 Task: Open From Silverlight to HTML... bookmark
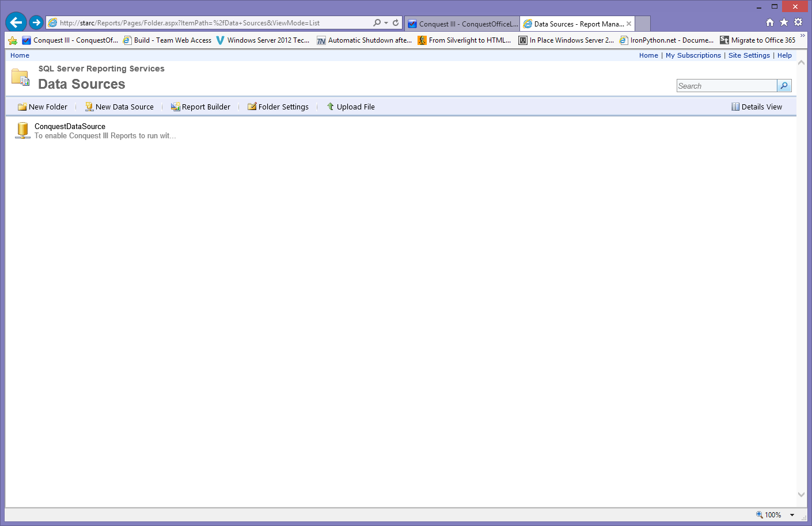464,40
